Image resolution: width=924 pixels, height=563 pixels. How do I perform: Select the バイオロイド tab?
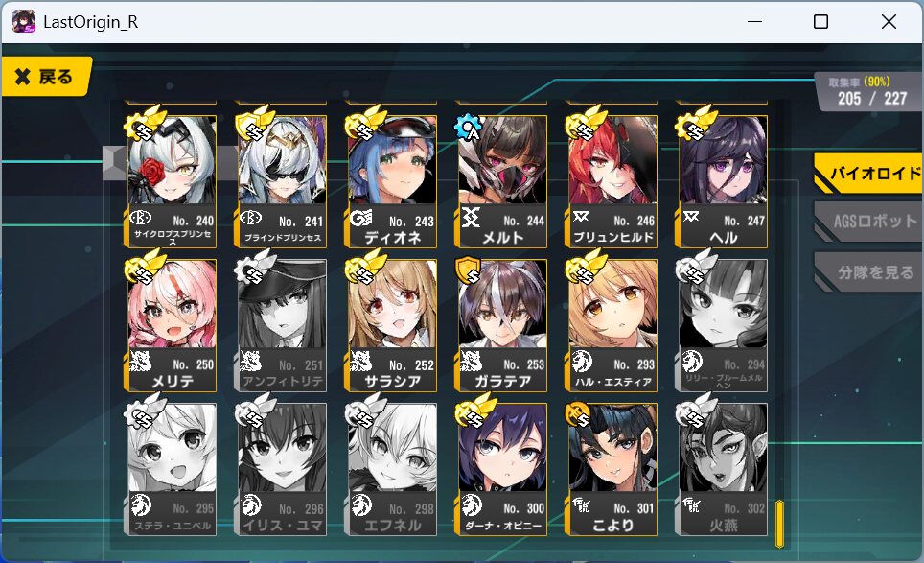[x=869, y=174]
